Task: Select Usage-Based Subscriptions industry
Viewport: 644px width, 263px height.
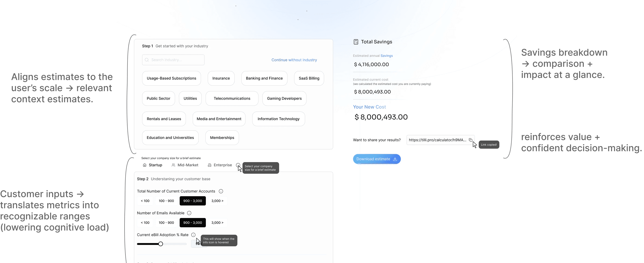Action: [x=171, y=78]
